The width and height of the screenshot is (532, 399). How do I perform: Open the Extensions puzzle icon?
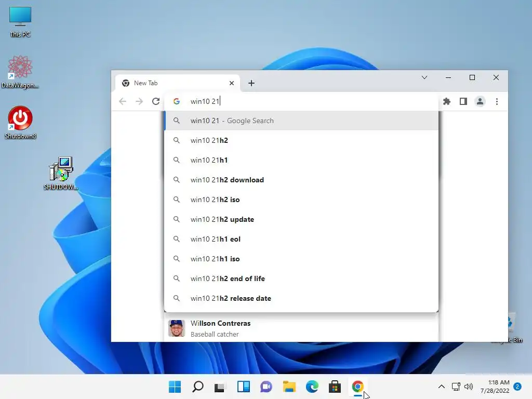pos(447,101)
